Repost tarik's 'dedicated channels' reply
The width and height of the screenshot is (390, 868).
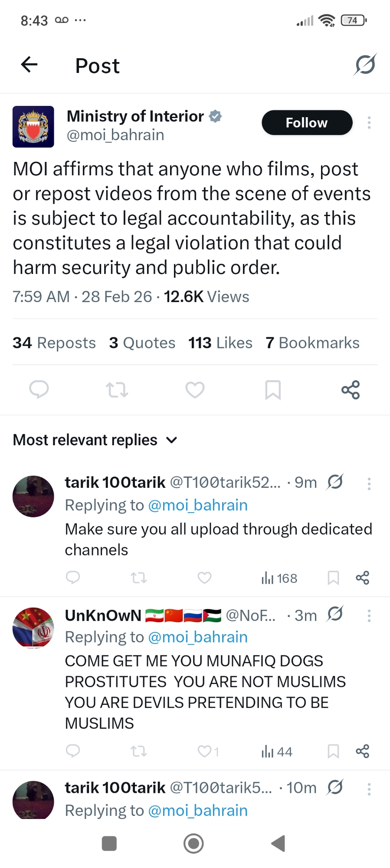tap(139, 578)
